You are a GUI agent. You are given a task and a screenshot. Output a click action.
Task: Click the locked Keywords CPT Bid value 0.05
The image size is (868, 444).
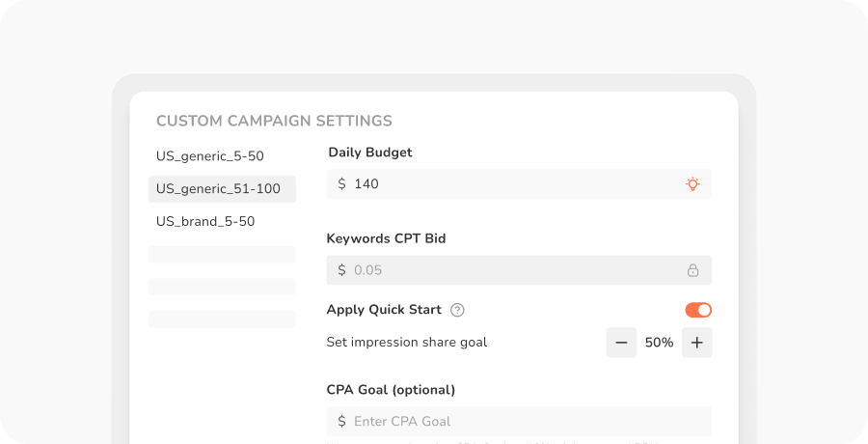[368, 270]
